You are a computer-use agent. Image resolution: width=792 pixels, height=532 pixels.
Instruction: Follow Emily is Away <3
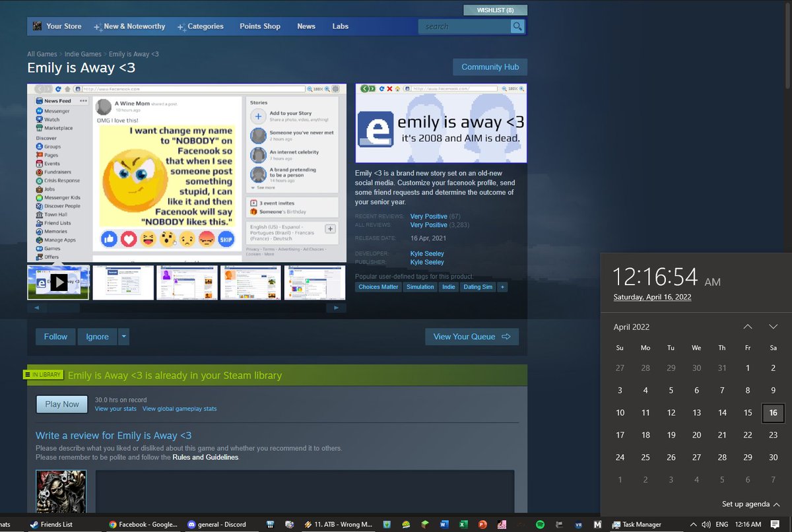click(x=55, y=337)
